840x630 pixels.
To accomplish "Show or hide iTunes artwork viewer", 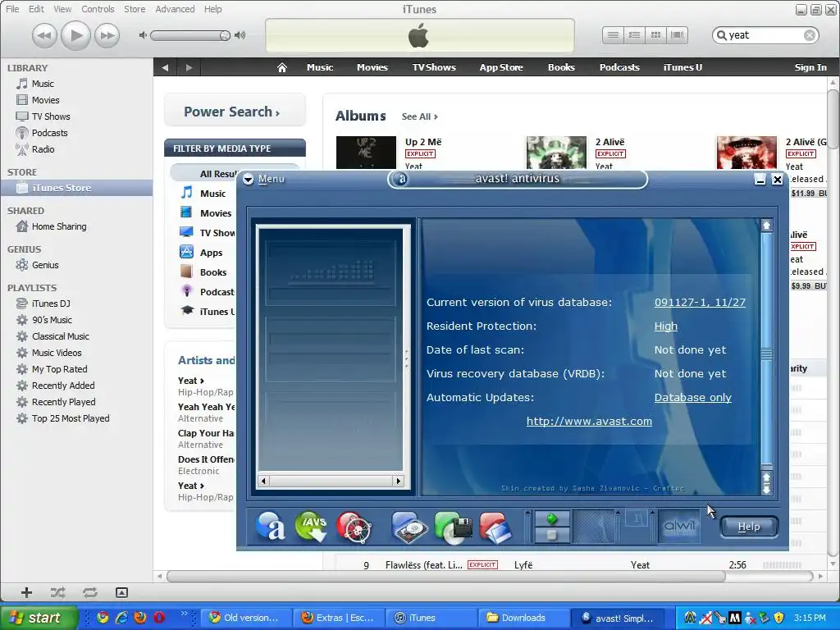I will [x=121, y=592].
